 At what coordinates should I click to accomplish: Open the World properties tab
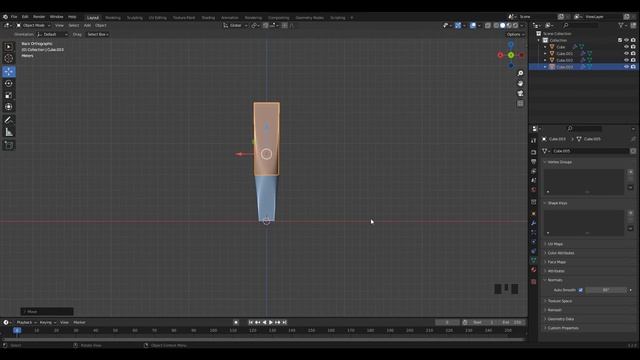point(533,190)
